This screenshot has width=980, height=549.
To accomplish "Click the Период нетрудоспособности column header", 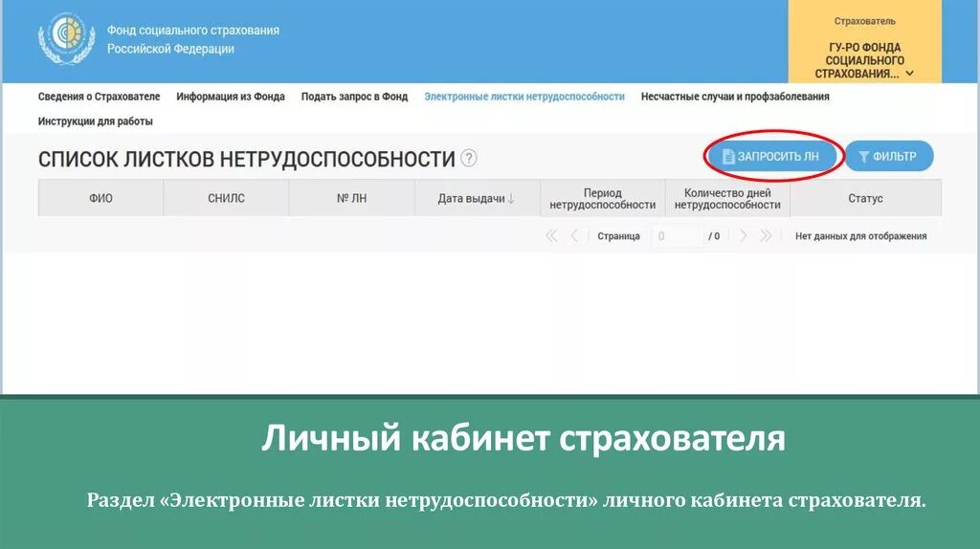I will coord(603,198).
